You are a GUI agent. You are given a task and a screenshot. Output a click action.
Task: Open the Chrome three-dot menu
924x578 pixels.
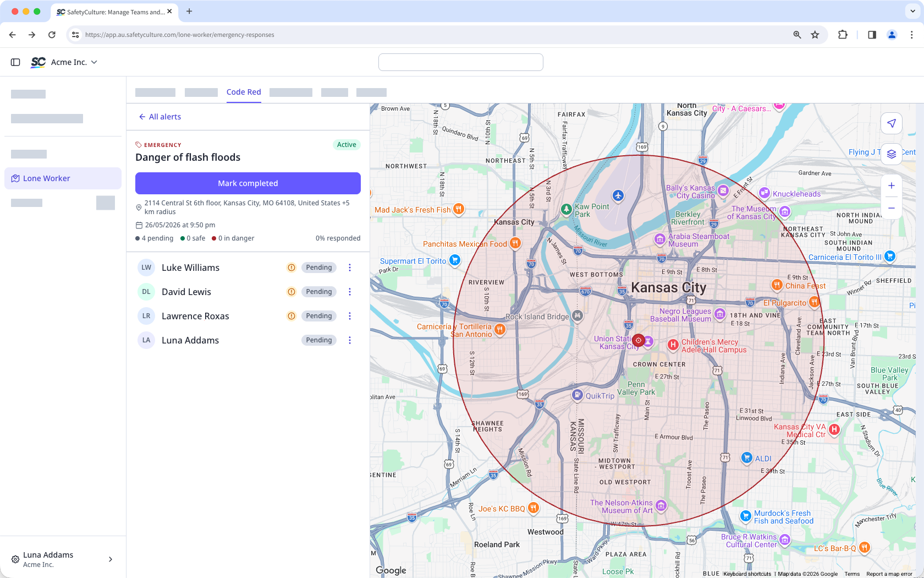(x=911, y=35)
